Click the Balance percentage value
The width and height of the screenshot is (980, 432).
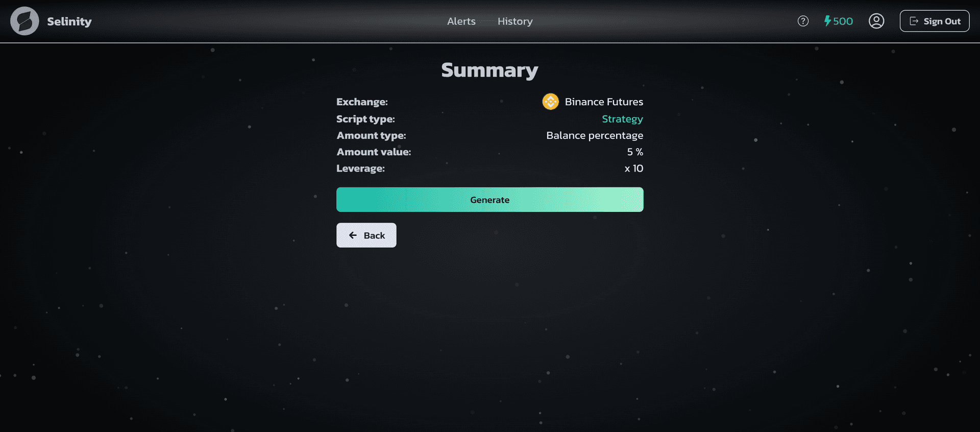coord(595,135)
